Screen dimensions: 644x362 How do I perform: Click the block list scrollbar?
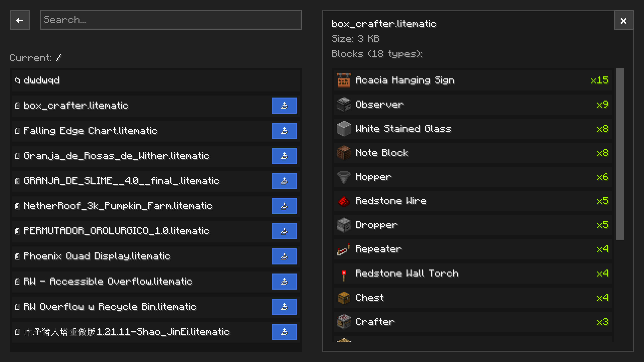620,154
